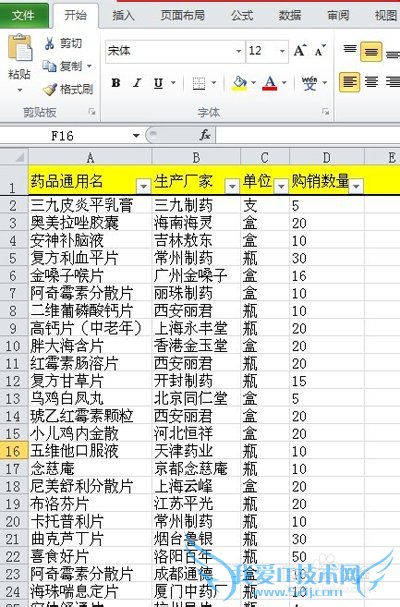Select cell 北京同仁堂

(196, 399)
